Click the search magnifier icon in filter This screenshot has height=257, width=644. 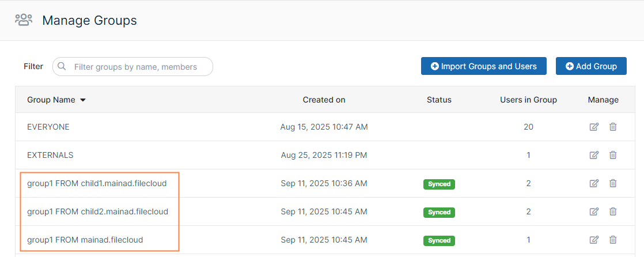point(62,67)
